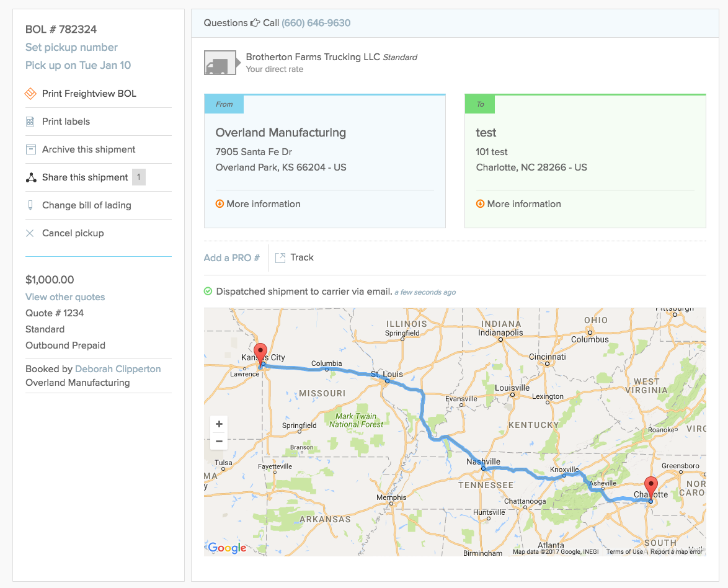Image resolution: width=728 pixels, height=588 pixels.
Task: Click Quote # 1234 text
Action: pos(55,313)
